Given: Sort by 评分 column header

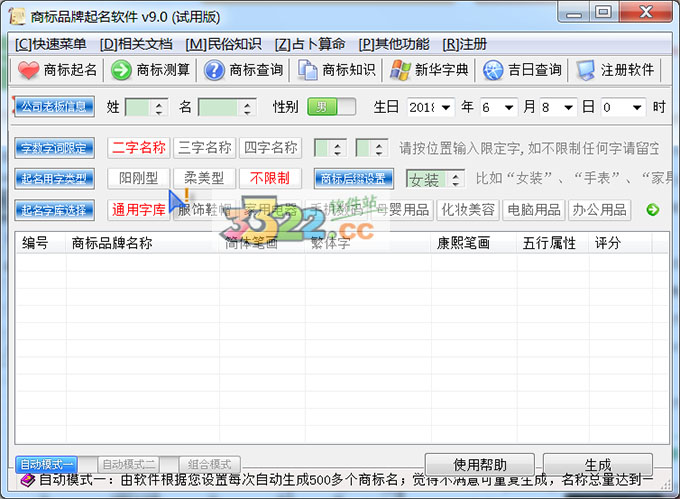Looking at the screenshot, I should [x=620, y=243].
